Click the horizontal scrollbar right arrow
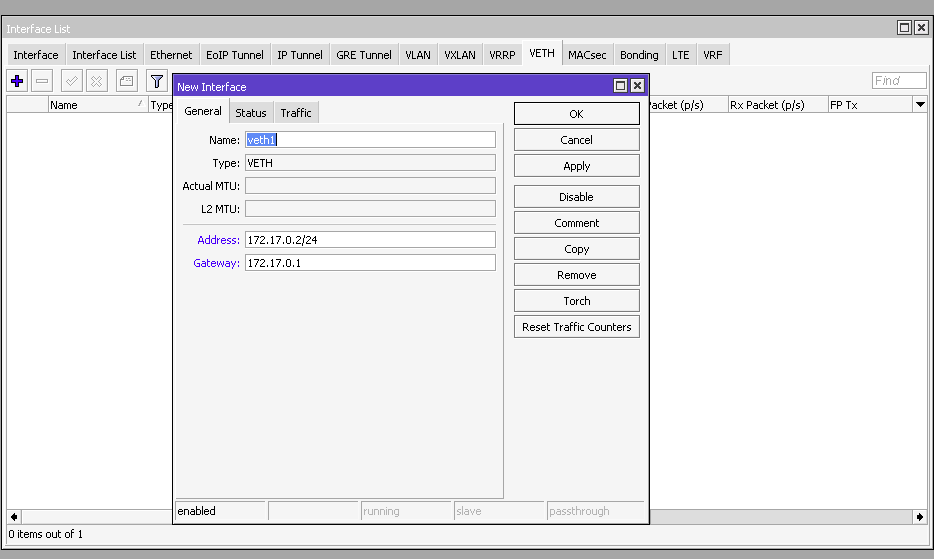 [x=919, y=517]
